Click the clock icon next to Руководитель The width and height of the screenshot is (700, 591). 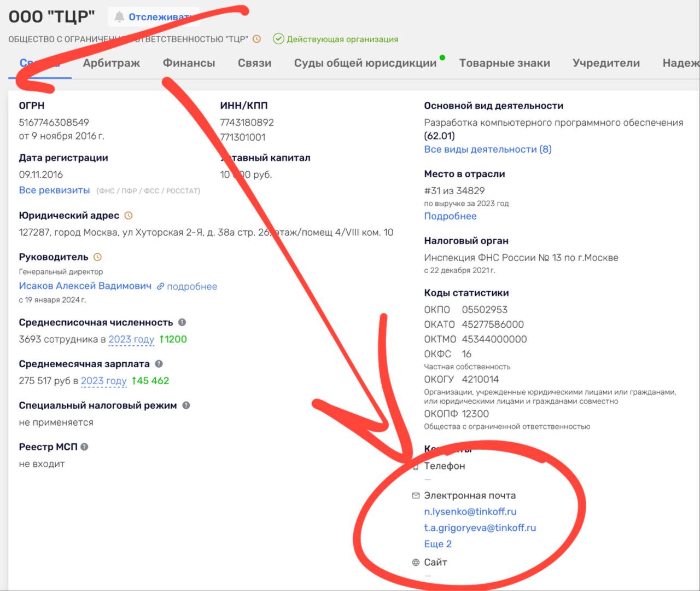point(97,257)
